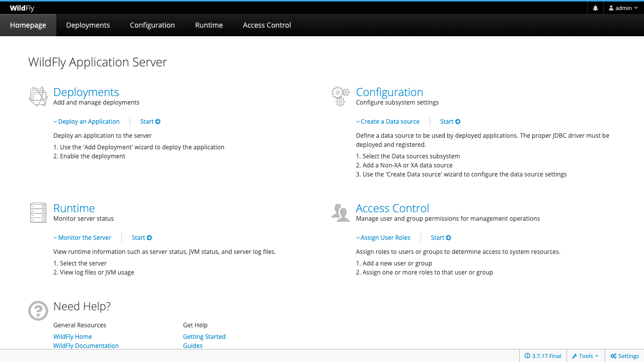The image size is (644, 362).
Task: Start the Monitor the Server task
Action: 142,238
